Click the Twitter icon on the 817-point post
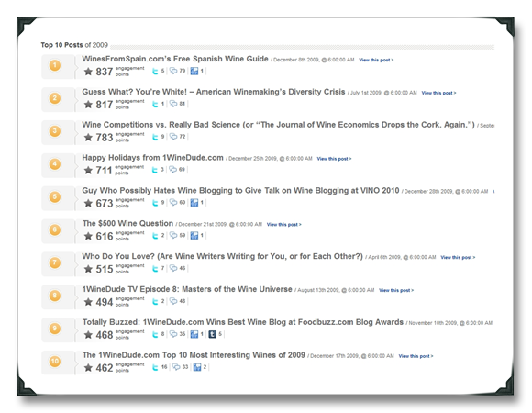This screenshot has height=413, width=532. (x=155, y=105)
